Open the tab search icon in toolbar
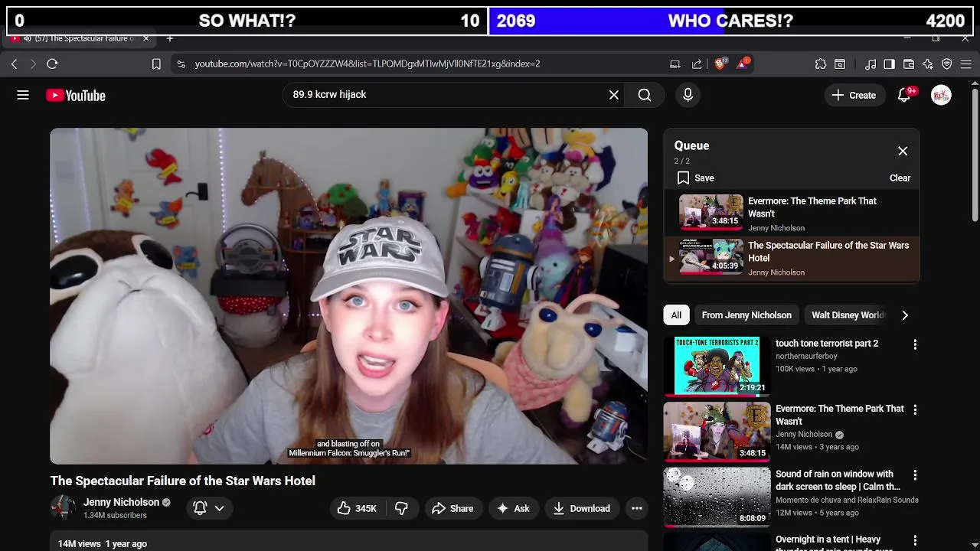 [840, 64]
